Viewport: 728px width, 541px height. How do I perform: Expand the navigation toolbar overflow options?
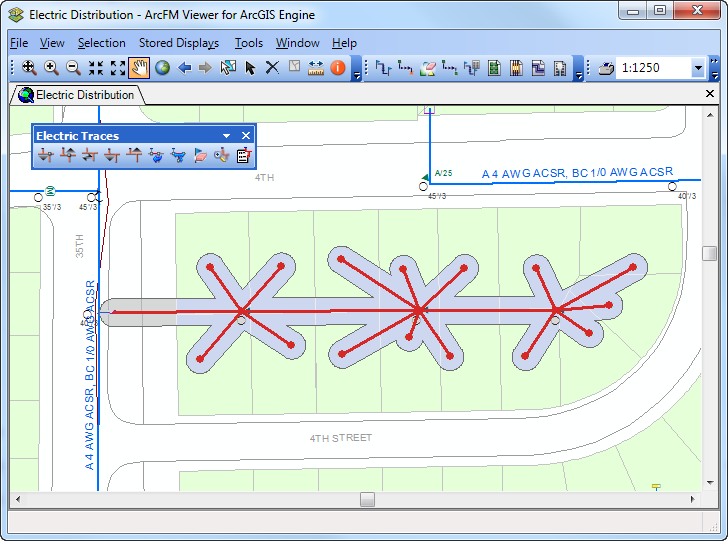(x=357, y=72)
